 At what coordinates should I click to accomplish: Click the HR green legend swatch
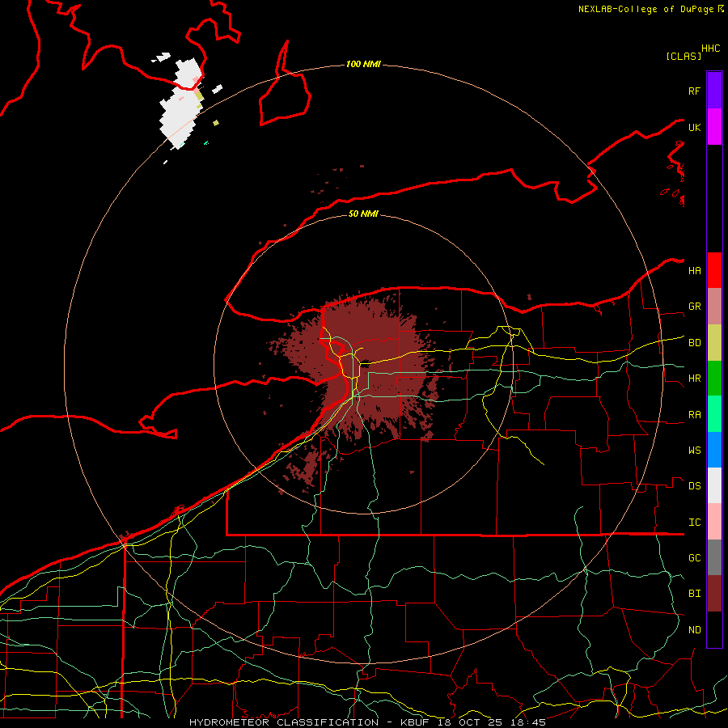coord(714,378)
